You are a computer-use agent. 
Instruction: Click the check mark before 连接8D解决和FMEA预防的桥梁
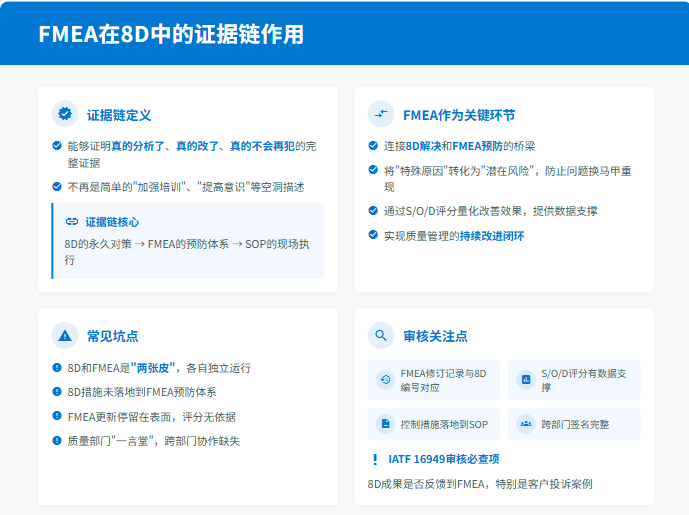(x=373, y=146)
